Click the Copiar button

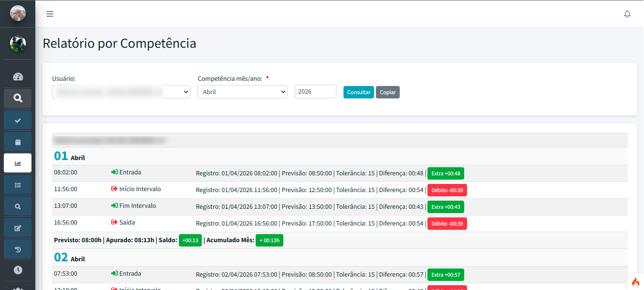tap(388, 92)
